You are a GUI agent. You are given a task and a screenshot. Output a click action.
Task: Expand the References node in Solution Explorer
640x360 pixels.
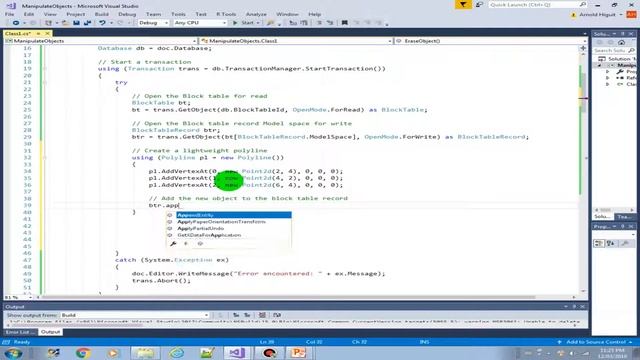pos(608,78)
